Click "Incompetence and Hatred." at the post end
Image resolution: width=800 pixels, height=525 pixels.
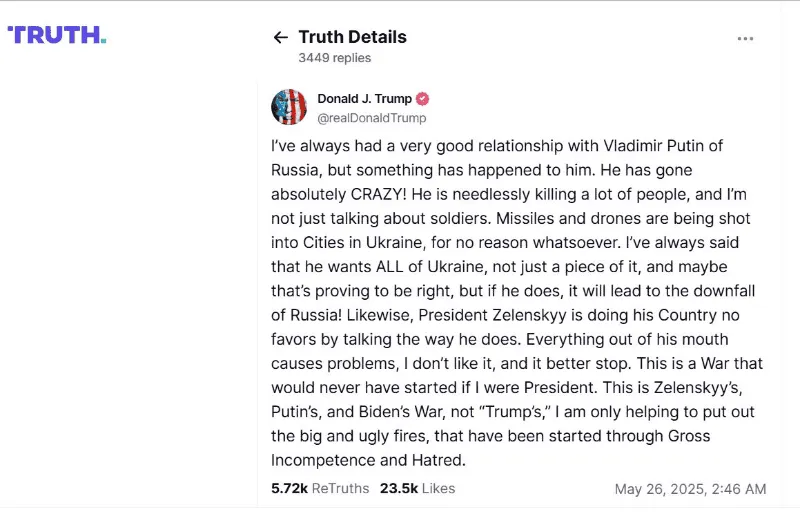click(x=369, y=460)
